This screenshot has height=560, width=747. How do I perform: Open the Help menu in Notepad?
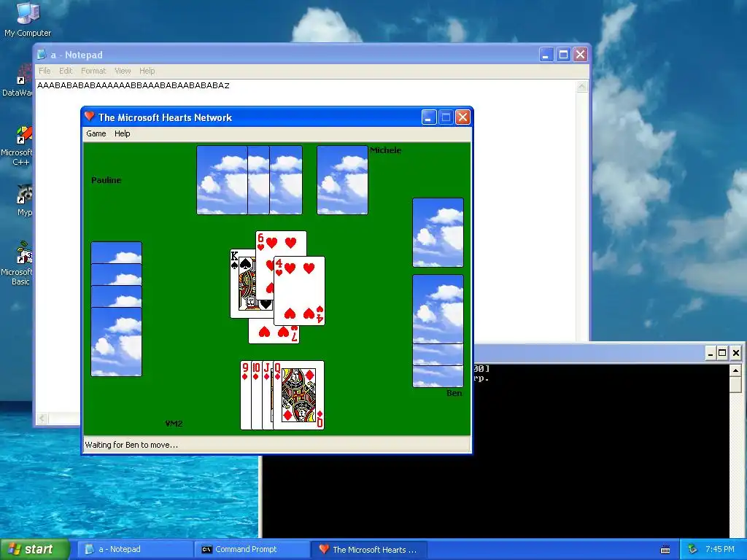[147, 71]
